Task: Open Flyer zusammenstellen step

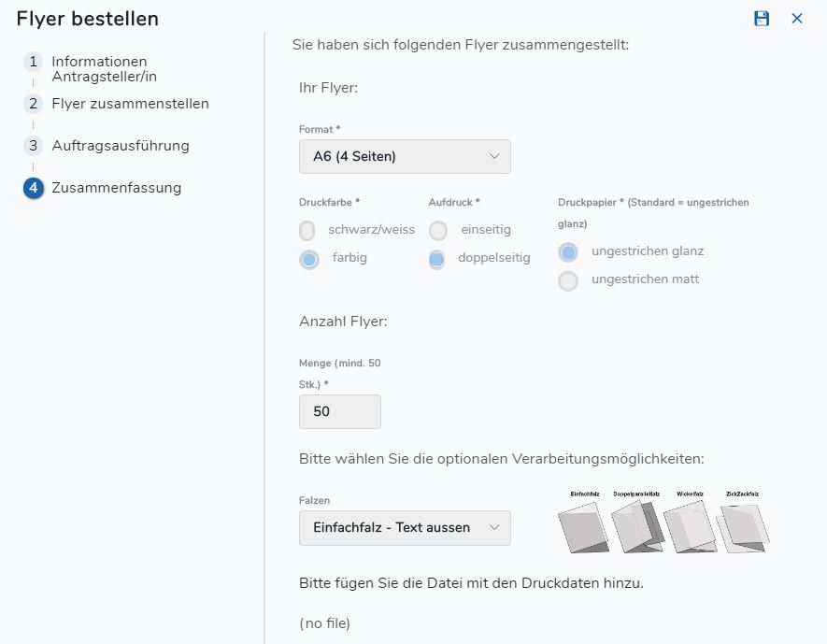Action: [x=130, y=104]
